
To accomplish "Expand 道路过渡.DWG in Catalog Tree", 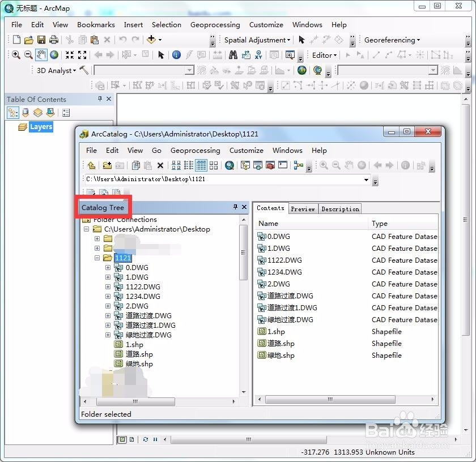I will click(x=108, y=315).
